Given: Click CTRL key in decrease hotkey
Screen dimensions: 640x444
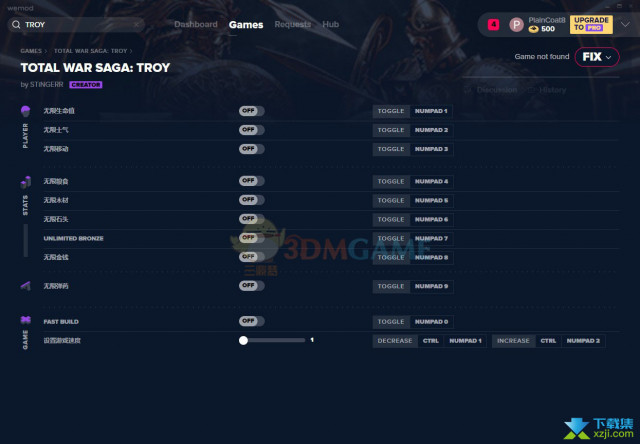Looking at the screenshot, I should tap(431, 341).
